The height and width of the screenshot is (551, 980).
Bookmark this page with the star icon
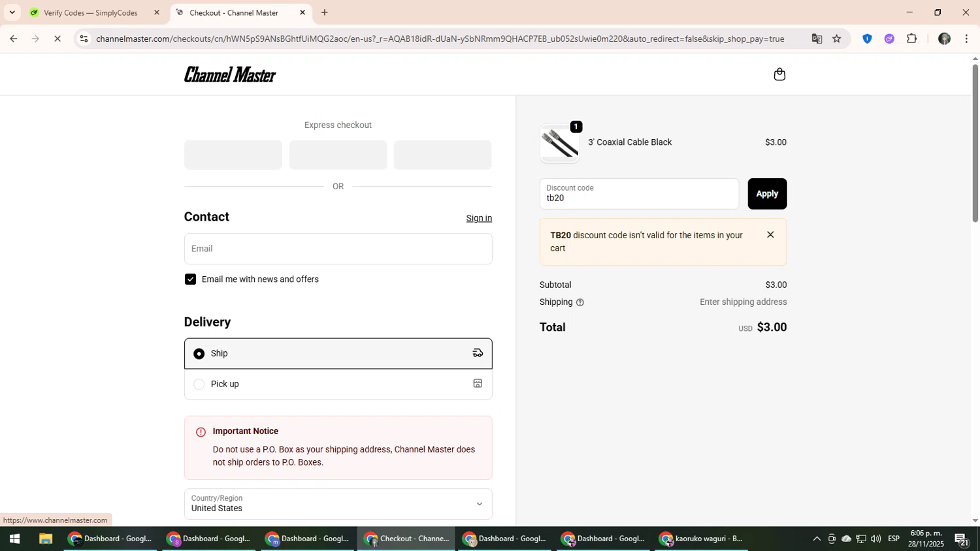pyautogui.click(x=836, y=39)
